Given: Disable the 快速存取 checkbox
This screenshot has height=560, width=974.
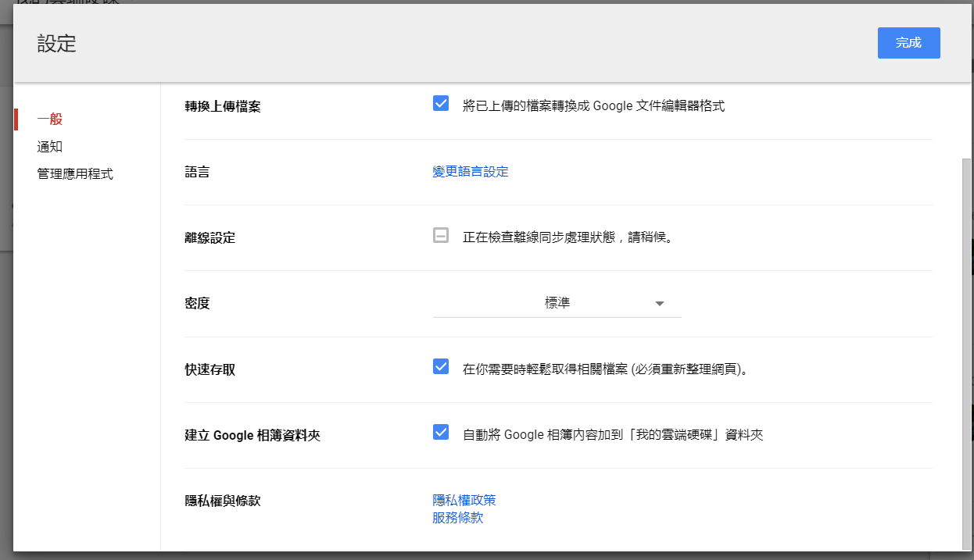Looking at the screenshot, I should coord(441,366).
